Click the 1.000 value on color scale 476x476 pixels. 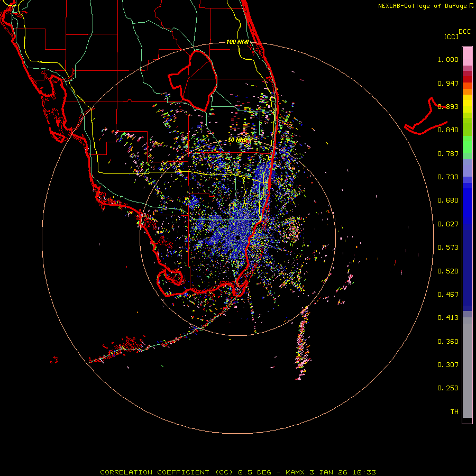448,59
